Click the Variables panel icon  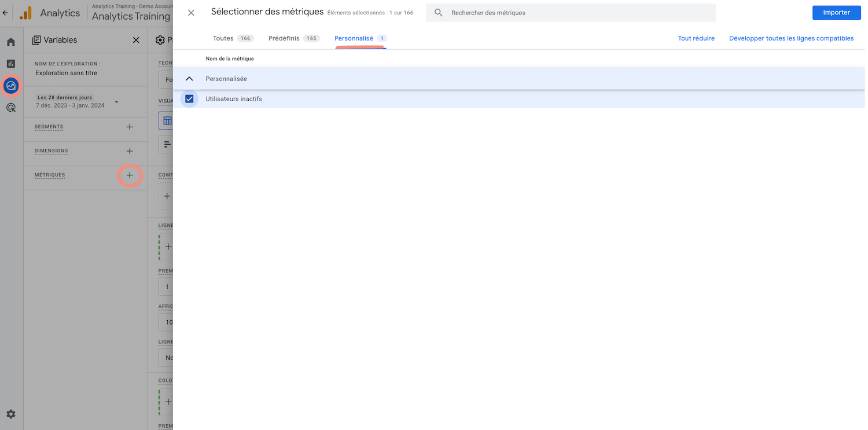(x=36, y=40)
